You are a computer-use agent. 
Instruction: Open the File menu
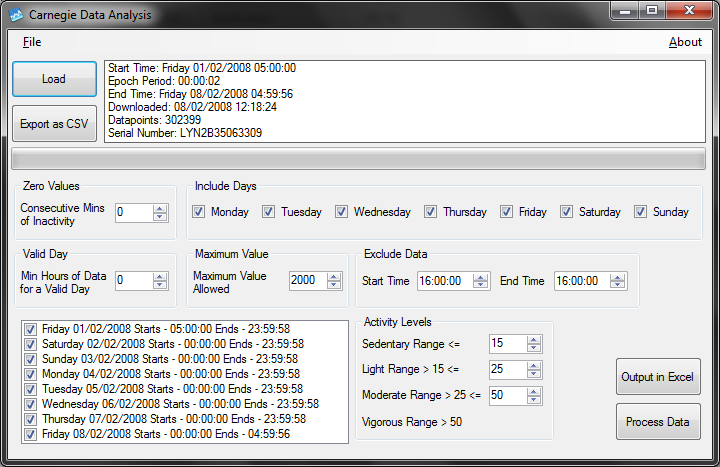tap(32, 42)
